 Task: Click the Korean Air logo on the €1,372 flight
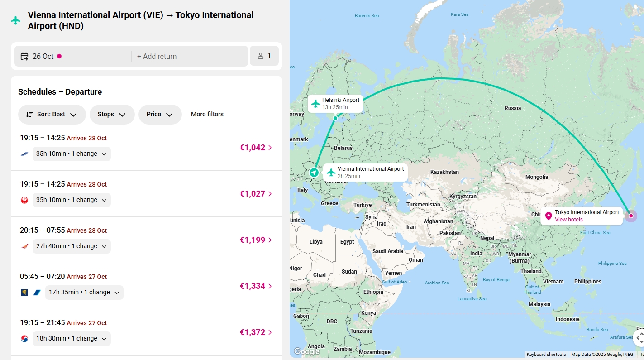[x=25, y=339]
